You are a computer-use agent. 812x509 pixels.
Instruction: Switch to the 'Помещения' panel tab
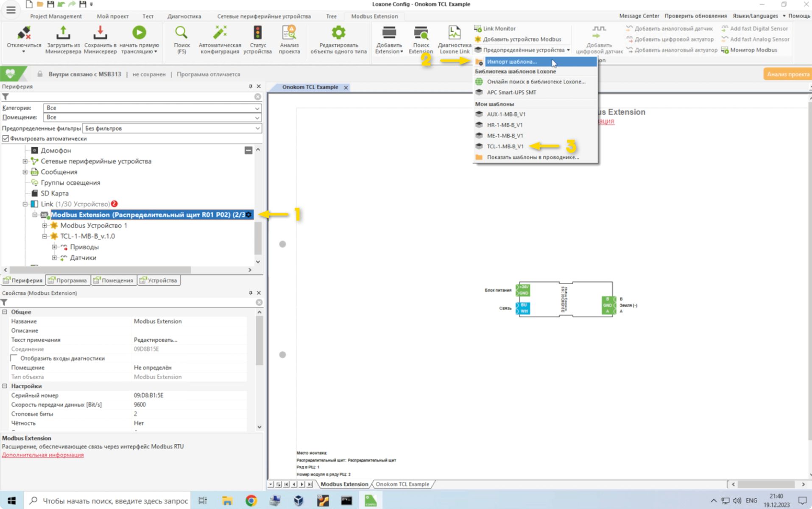[114, 280]
